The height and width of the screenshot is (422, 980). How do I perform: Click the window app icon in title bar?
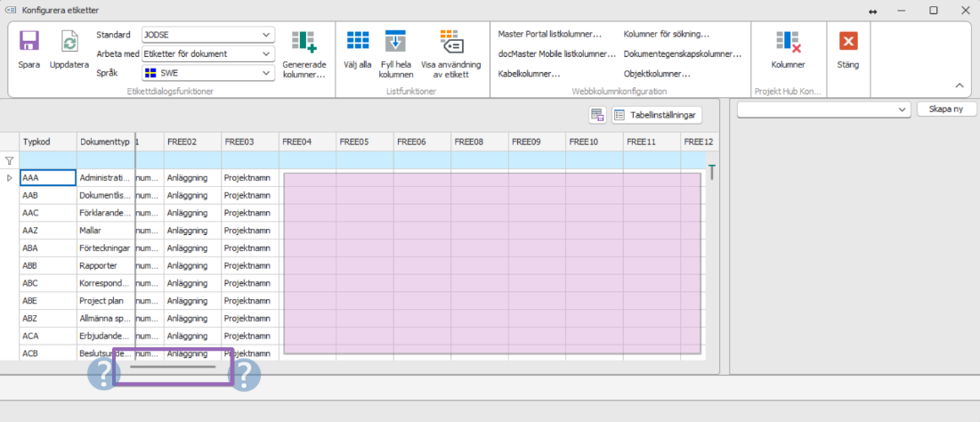tap(10, 10)
